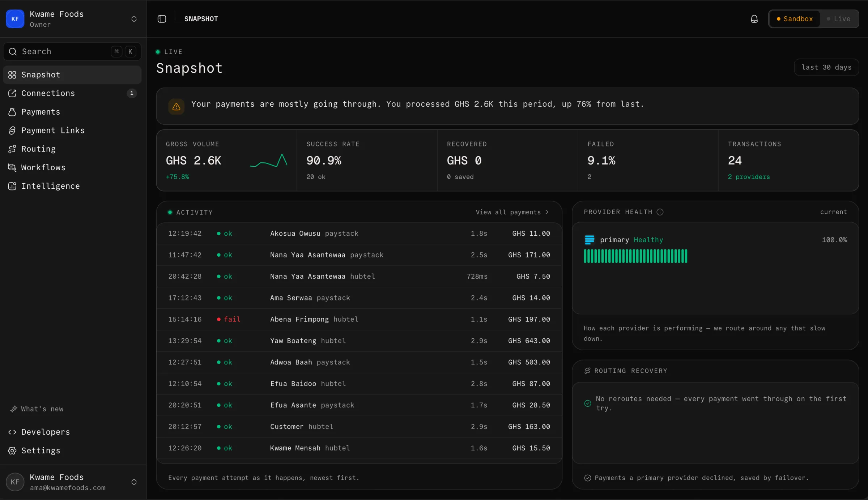Switch environment to Live
Image resolution: width=868 pixels, height=500 pixels.
click(x=839, y=19)
